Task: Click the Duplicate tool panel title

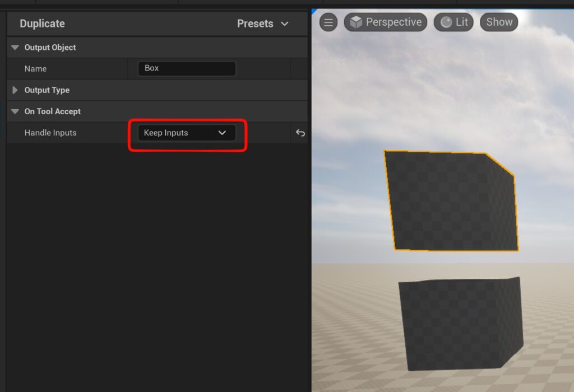Action: 42,24
